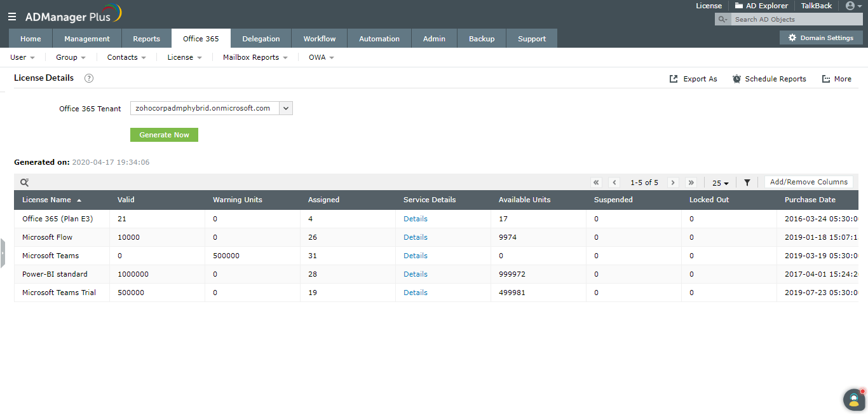Expand the left side panel handle

[3, 253]
